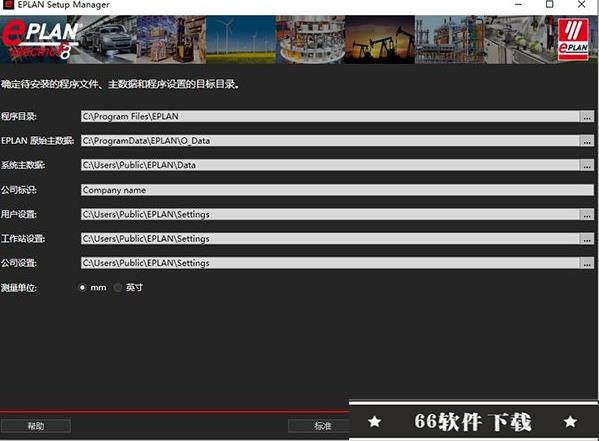The image size is (599, 441).
Task: Click the 公司标识 label text
Action: (x=19, y=190)
